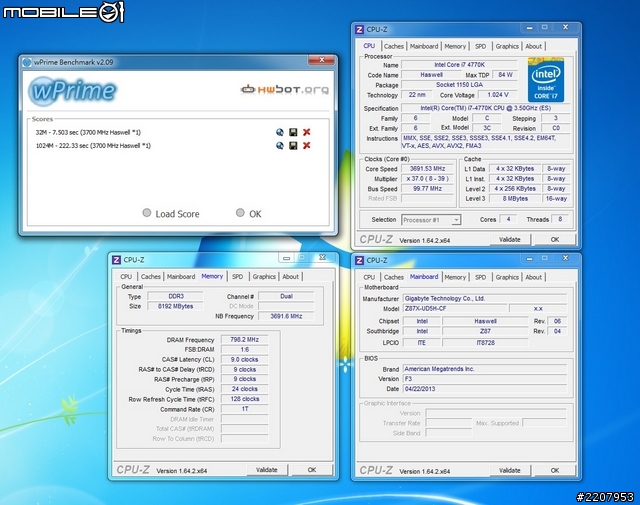The image size is (640, 505).
Task: Click the Core Speed 3691.53 MHz value
Action: (x=427, y=169)
